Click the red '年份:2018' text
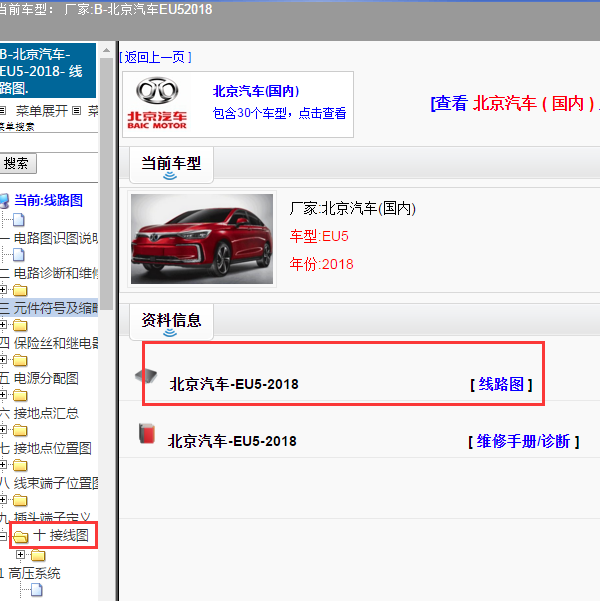Viewport: 600px width, 601px height. (321, 264)
